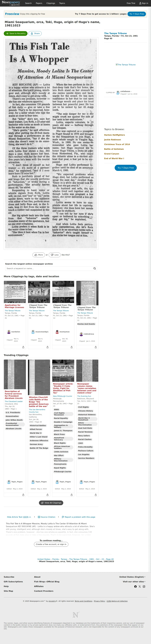Share the robindreva clipping card
Screen dimensions: 151x644
pyautogui.click(x=96, y=347)
